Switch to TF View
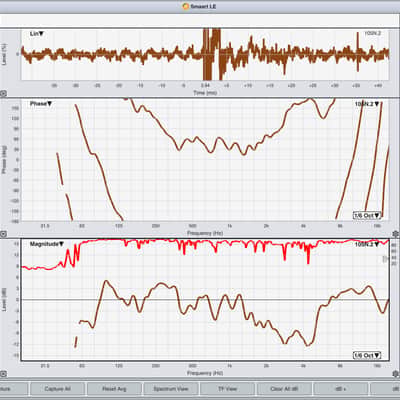 click(228, 389)
